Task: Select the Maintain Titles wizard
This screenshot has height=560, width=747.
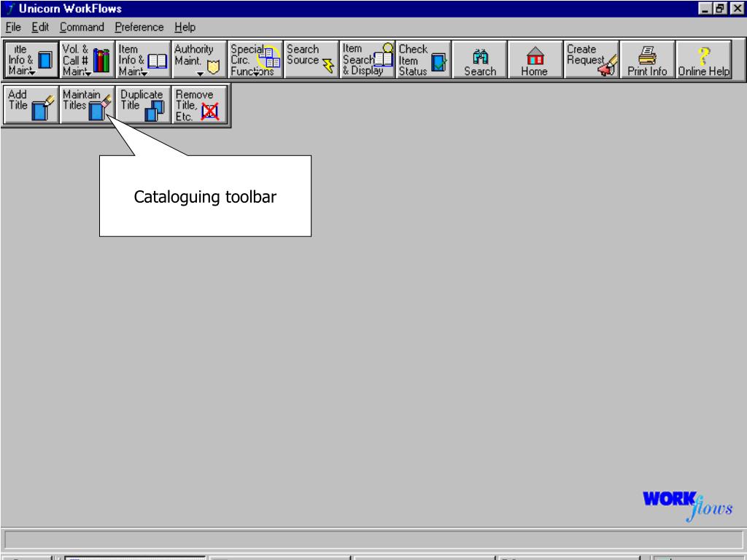Action: pyautogui.click(x=88, y=105)
